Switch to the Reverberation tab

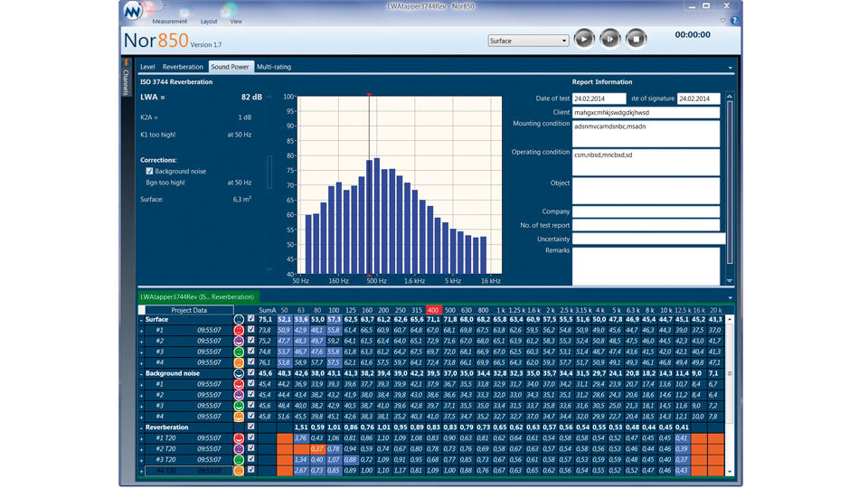click(x=183, y=67)
